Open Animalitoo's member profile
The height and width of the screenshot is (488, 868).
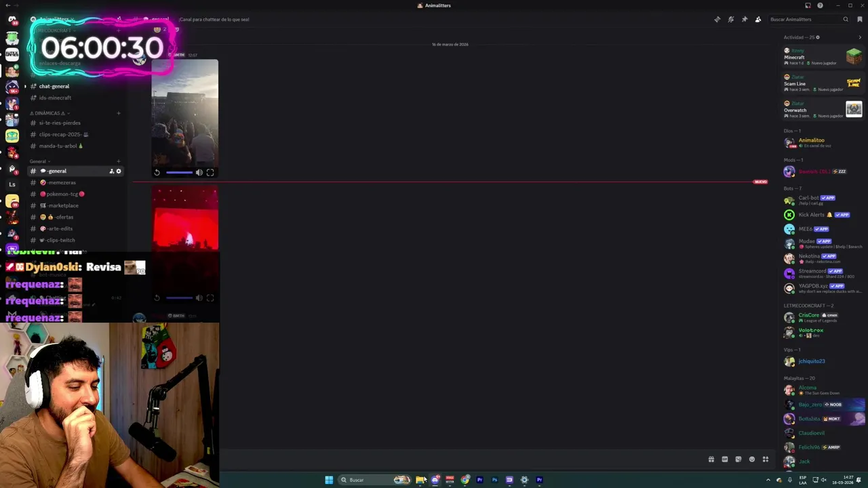[823, 142]
